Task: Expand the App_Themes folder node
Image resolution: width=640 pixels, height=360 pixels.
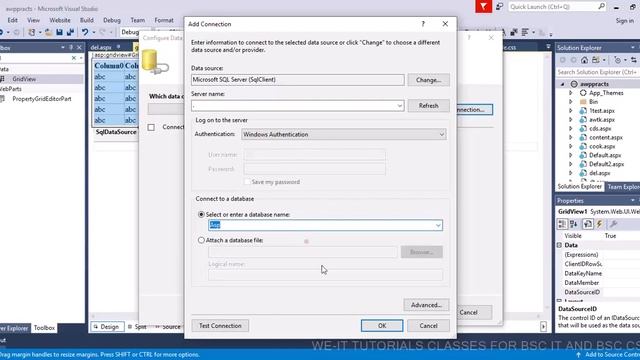Action: [571, 93]
